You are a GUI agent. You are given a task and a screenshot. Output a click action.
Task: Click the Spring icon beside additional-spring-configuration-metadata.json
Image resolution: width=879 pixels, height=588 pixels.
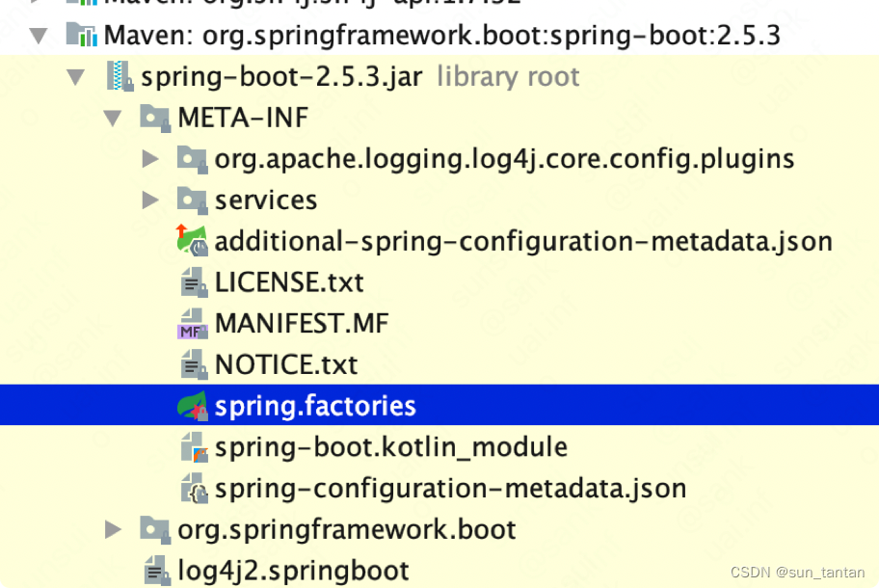point(193,240)
